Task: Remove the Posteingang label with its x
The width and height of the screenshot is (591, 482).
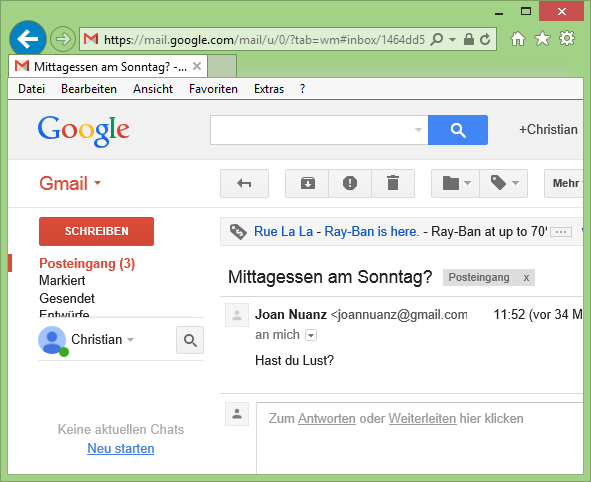Action: 526,278
